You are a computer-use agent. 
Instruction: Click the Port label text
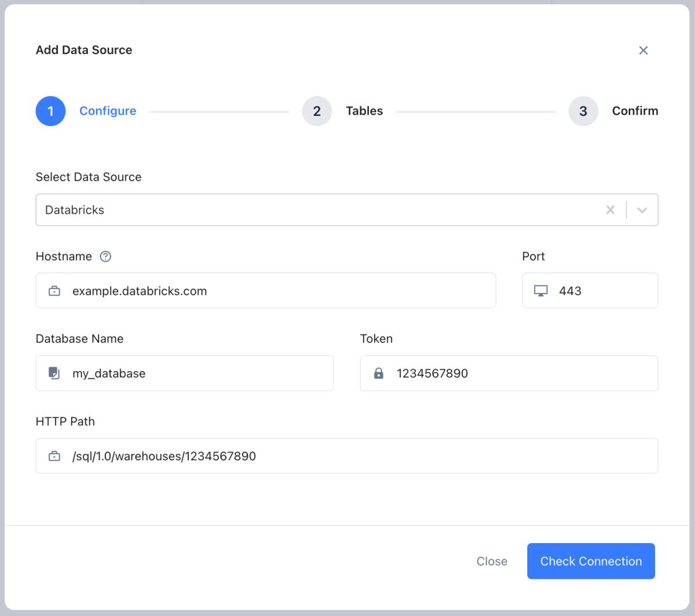click(x=533, y=256)
